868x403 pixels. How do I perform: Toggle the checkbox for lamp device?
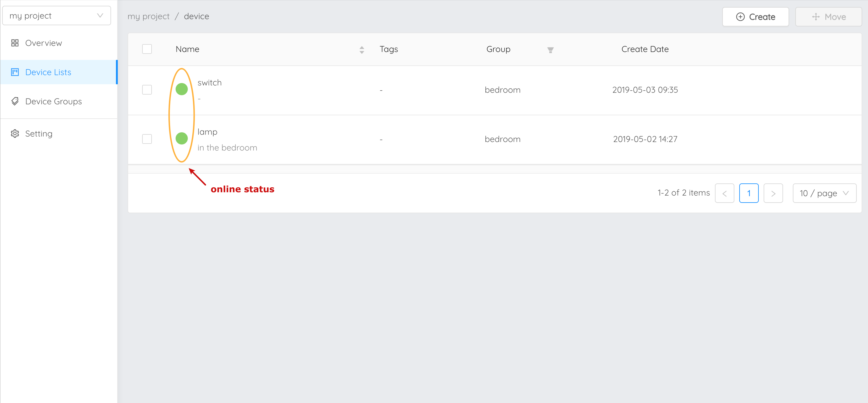[x=147, y=140]
